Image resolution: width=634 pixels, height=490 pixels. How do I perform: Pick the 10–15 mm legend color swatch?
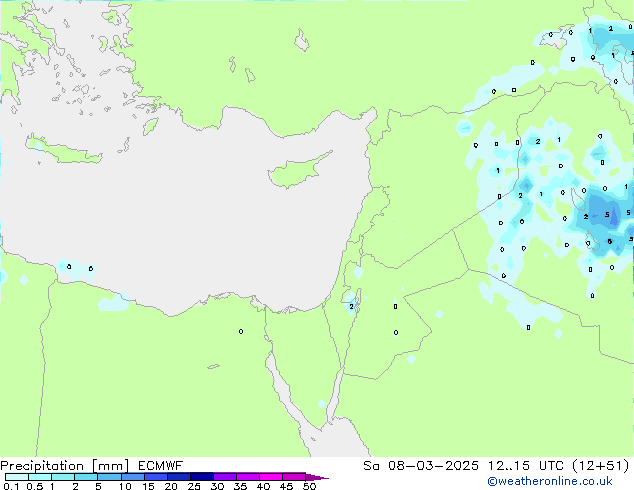coord(133,477)
